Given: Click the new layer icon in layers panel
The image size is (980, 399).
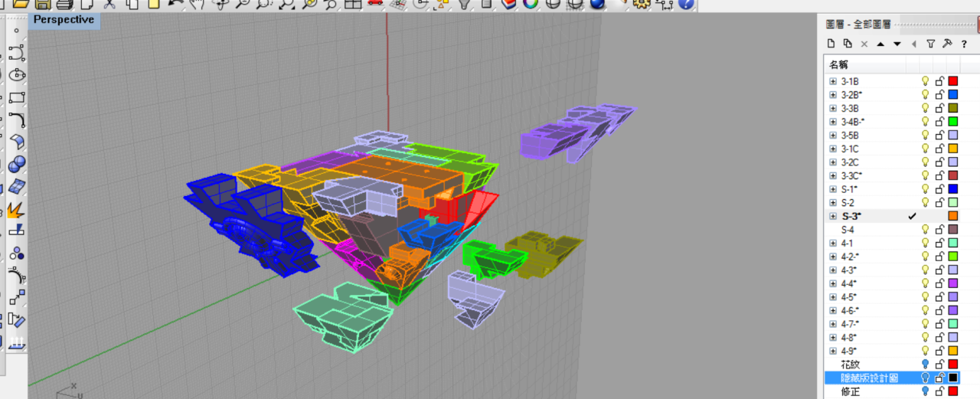Looking at the screenshot, I should [831, 44].
